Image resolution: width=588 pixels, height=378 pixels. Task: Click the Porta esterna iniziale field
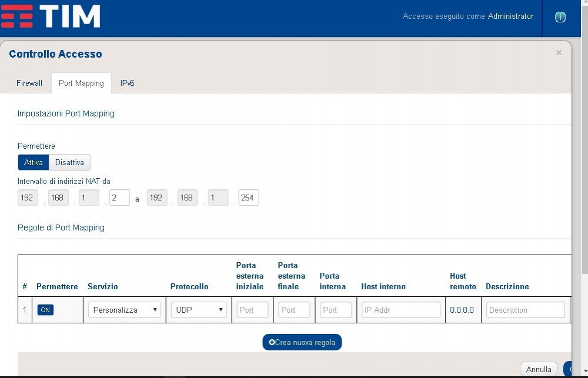[x=252, y=310]
